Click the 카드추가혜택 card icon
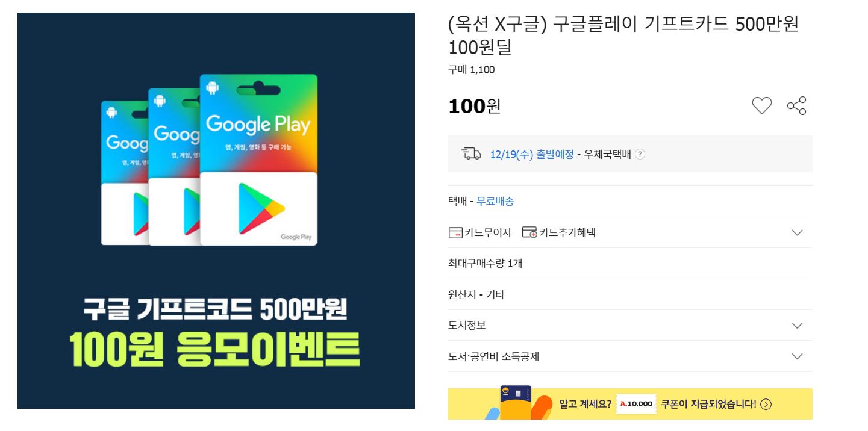This screenshot has width=868, height=431. pyautogui.click(x=529, y=232)
